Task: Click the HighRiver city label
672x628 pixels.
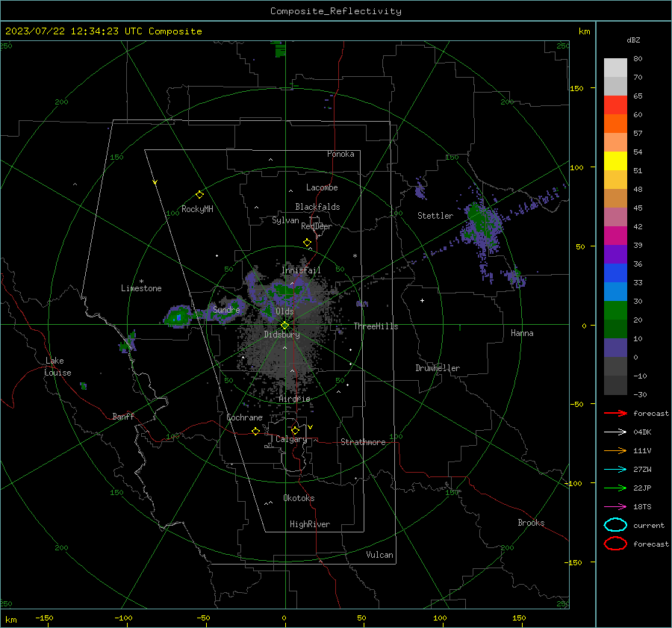Action: (x=310, y=524)
